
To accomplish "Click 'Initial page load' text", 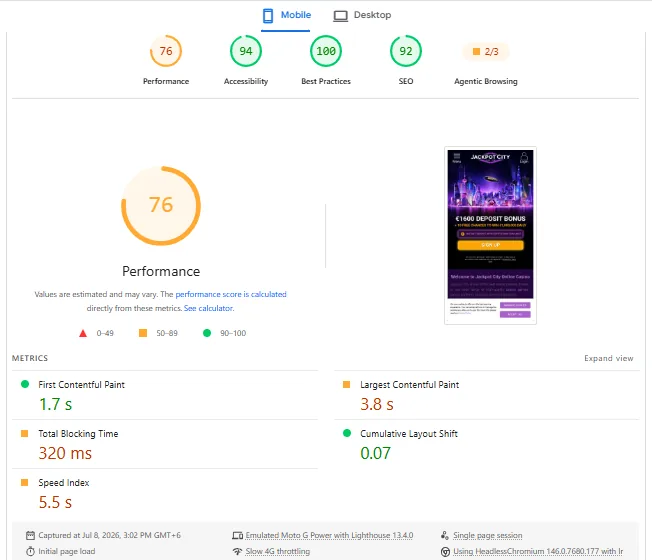I will coord(67,551).
